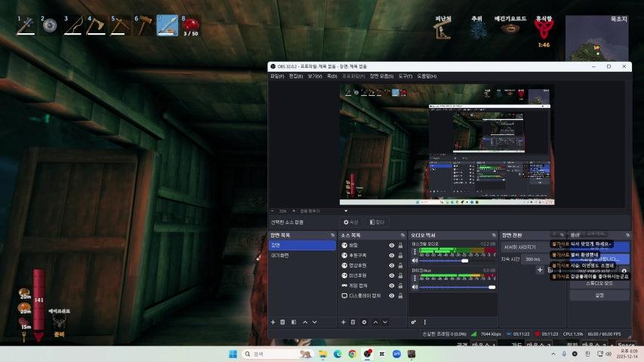Open the 파일 menu in OBS
This screenshot has width=644, height=362.
click(x=276, y=76)
